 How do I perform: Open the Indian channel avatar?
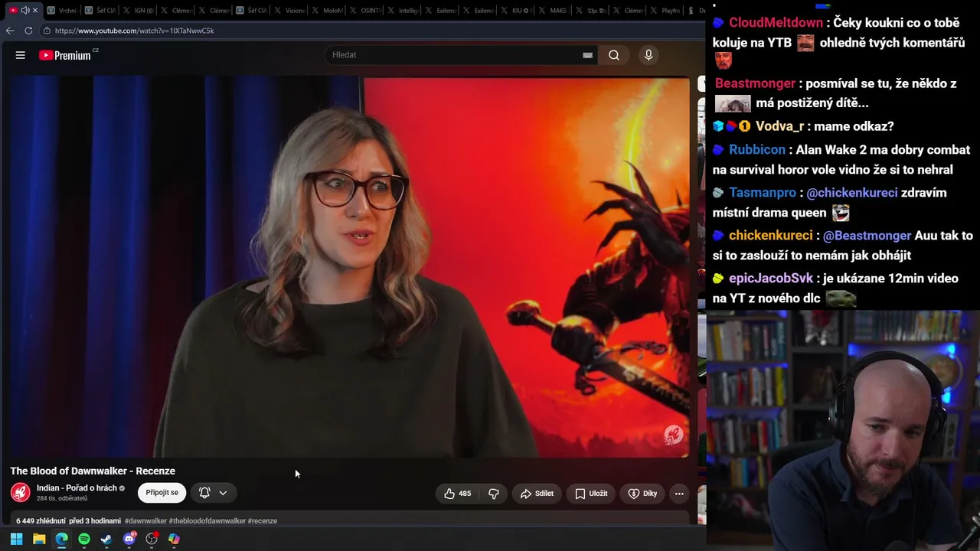pos(21,492)
